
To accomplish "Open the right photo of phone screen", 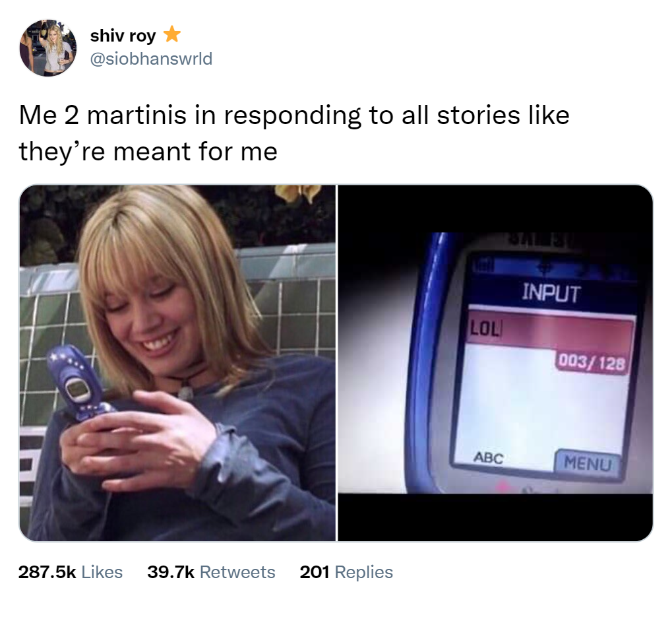I will coord(495,363).
